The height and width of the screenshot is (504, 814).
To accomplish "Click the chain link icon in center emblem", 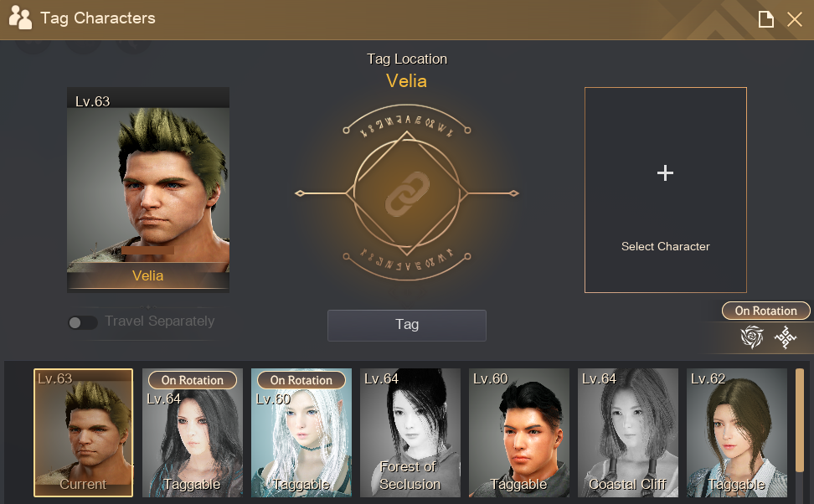I will click(407, 193).
